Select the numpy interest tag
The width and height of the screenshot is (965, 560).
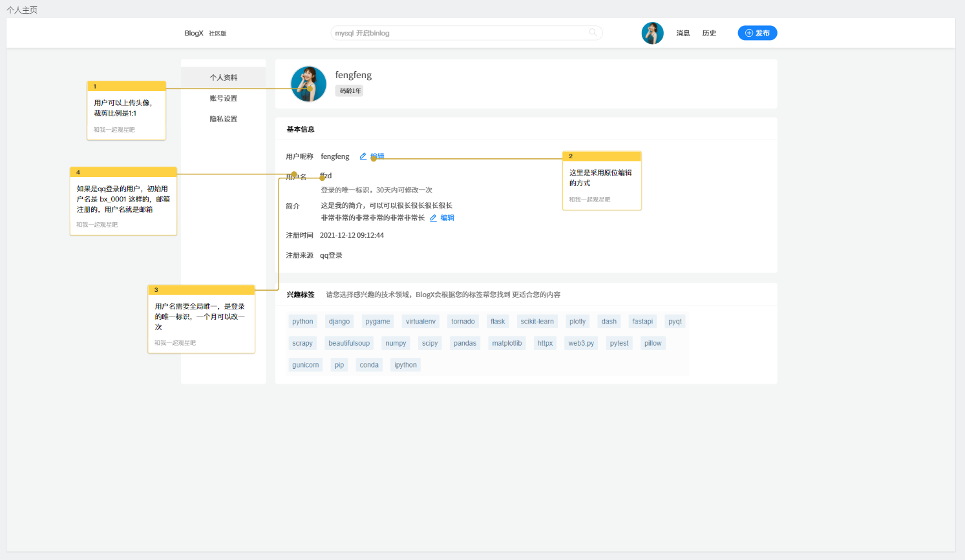coord(396,344)
